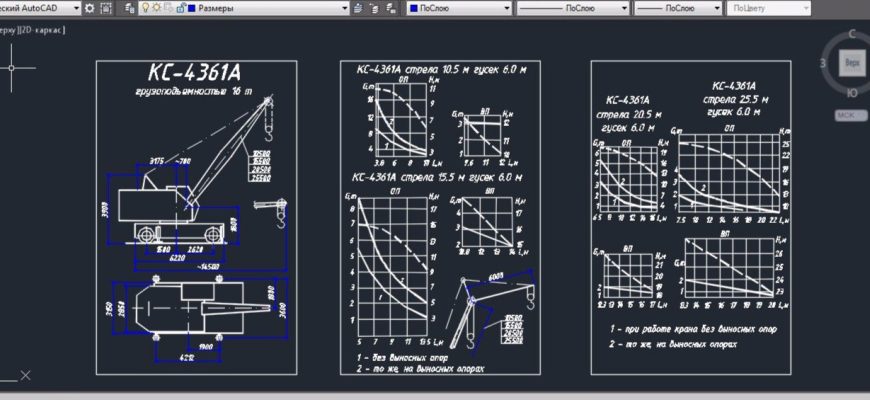The image size is (870, 400).
Task: Expand the Размеры layer dropdown
Action: click(344, 8)
